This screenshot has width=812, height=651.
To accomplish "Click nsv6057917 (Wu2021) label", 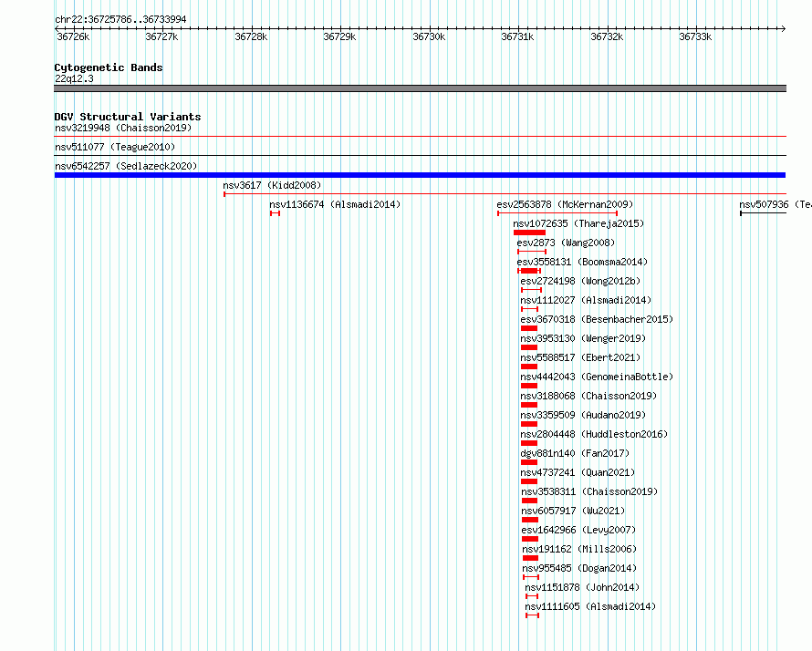I will tap(573, 511).
